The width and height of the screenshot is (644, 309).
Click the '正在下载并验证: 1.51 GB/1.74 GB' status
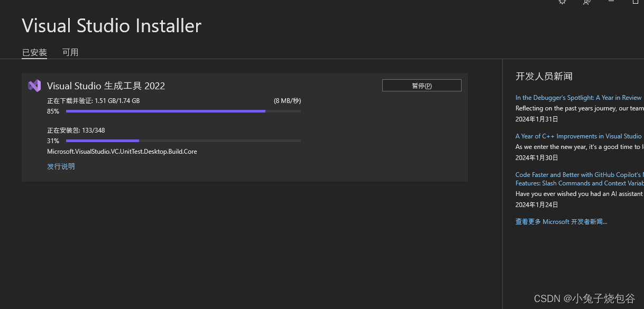tap(94, 101)
